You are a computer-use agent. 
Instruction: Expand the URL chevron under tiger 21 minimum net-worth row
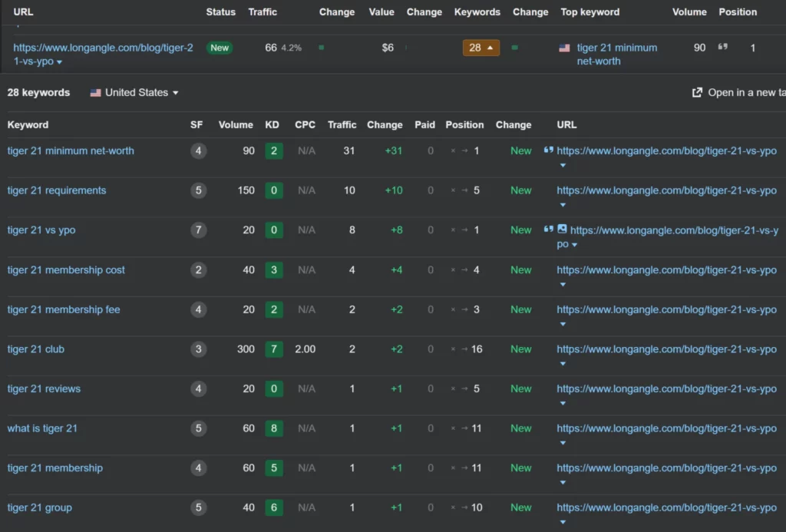click(x=563, y=166)
